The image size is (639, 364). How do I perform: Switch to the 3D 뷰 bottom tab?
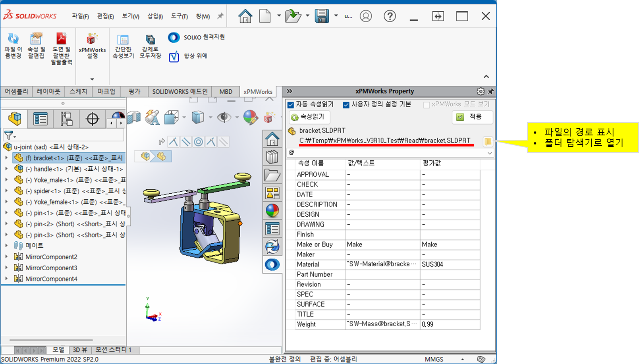click(x=80, y=350)
